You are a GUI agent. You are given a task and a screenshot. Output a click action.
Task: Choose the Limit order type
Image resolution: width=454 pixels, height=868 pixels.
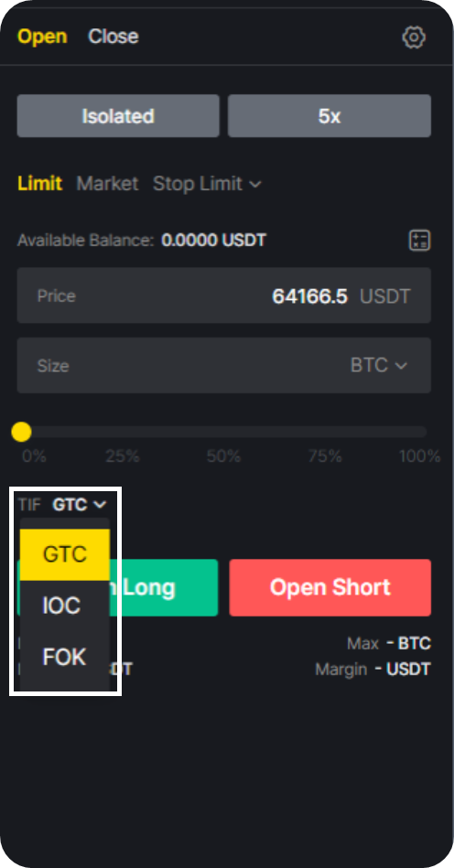coord(40,183)
